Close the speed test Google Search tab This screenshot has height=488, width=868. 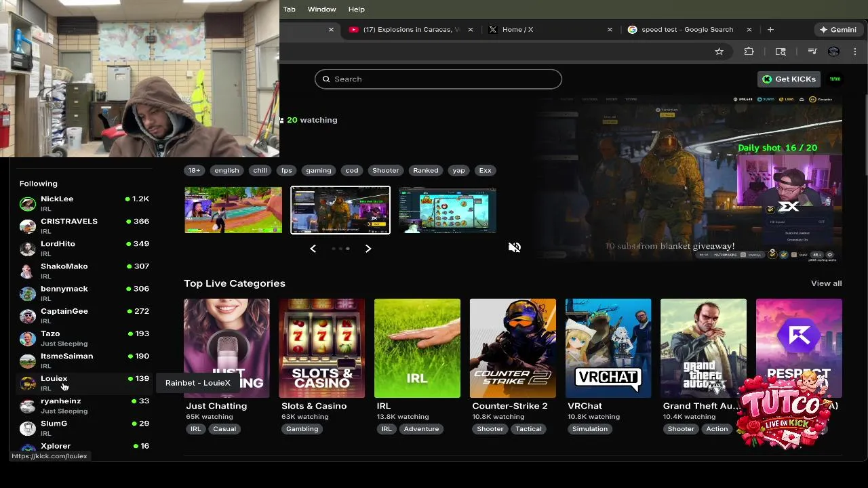point(749,30)
